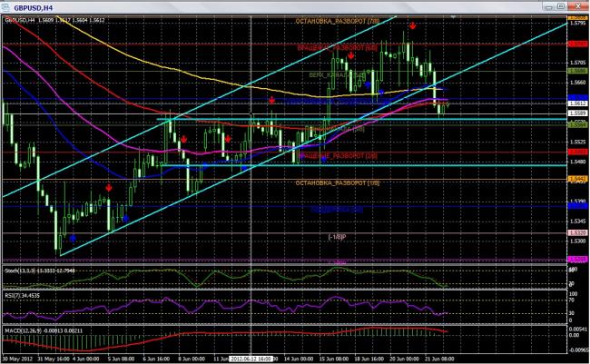Click the 14 Jun 00:00 time axis label
590x364 pixels.
coord(298,359)
